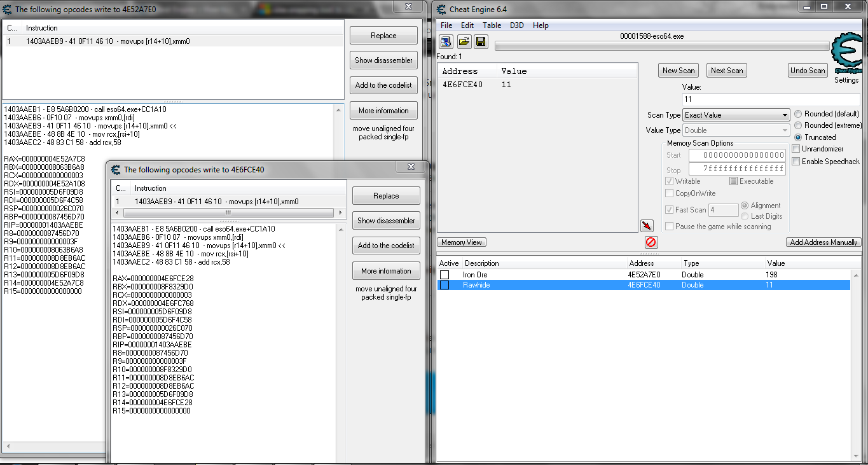Open the File menu

(446, 25)
